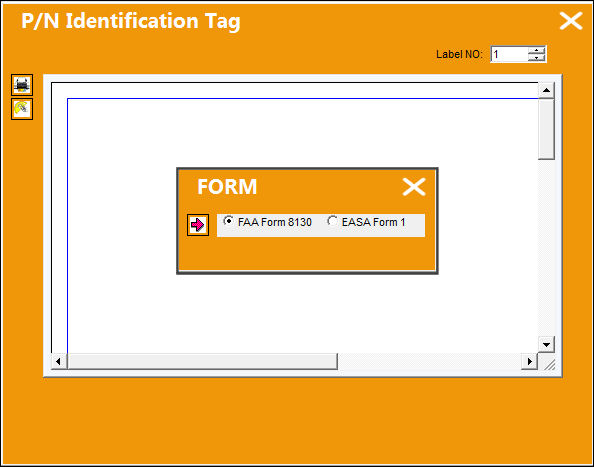The width and height of the screenshot is (594, 467).
Task: Close the FORM dialog
Action: click(414, 187)
